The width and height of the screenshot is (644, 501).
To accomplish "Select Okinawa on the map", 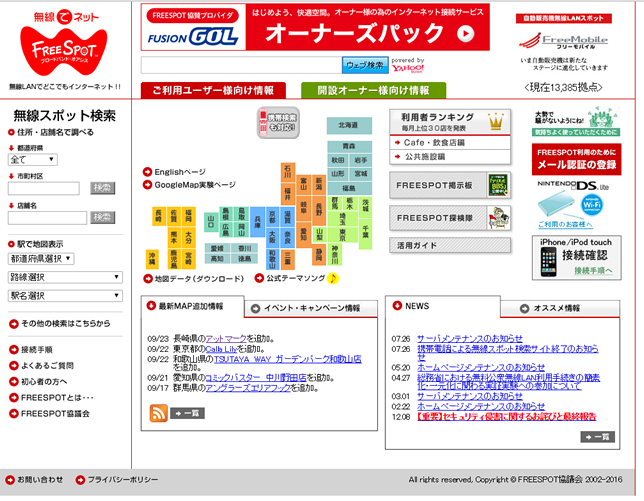I will point(152,259).
